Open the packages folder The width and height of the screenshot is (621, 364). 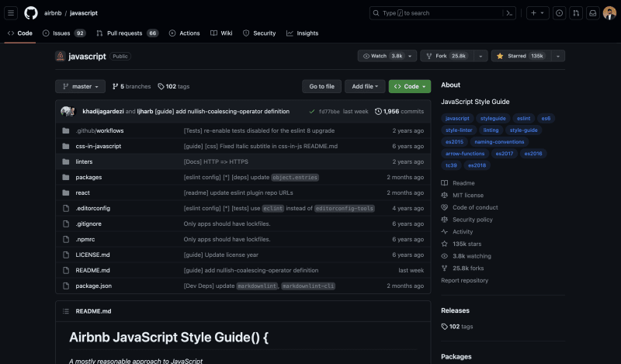pyautogui.click(x=88, y=177)
